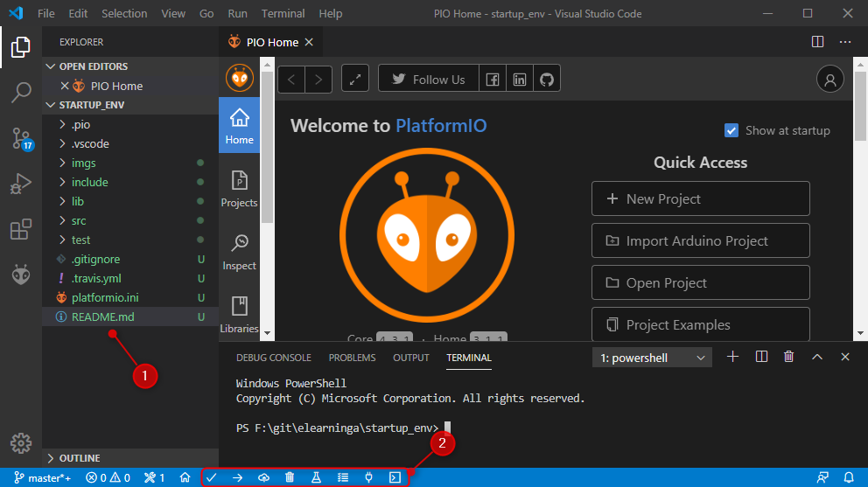
Task: Open Source Control view with 17 changes
Action: tap(22, 138)
